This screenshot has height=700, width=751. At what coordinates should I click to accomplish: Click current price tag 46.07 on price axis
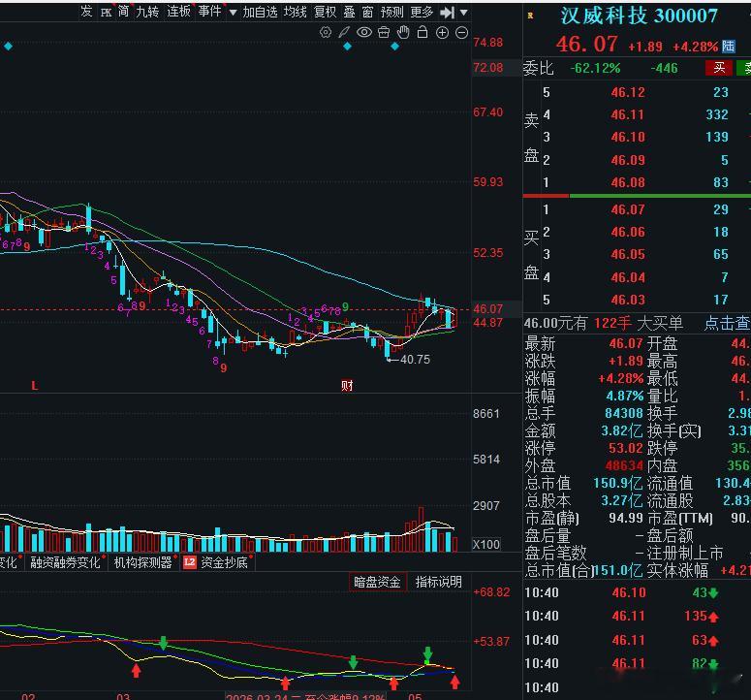pos(488,309)
